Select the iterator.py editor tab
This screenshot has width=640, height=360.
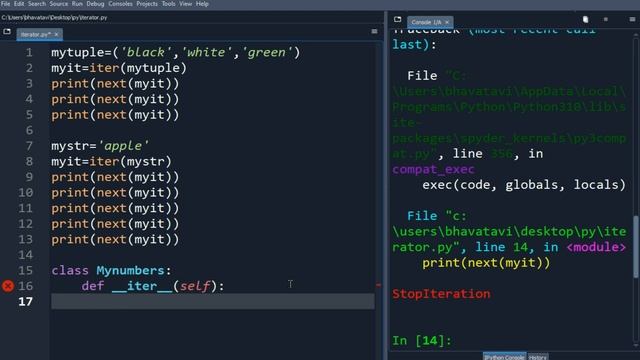(x=36, y=34)
